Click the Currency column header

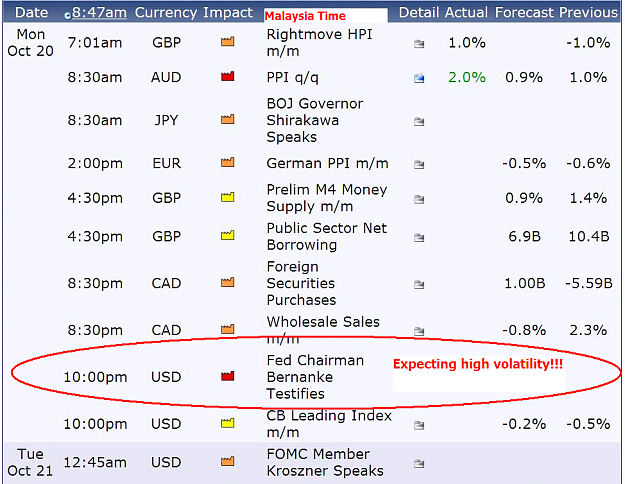167,13
